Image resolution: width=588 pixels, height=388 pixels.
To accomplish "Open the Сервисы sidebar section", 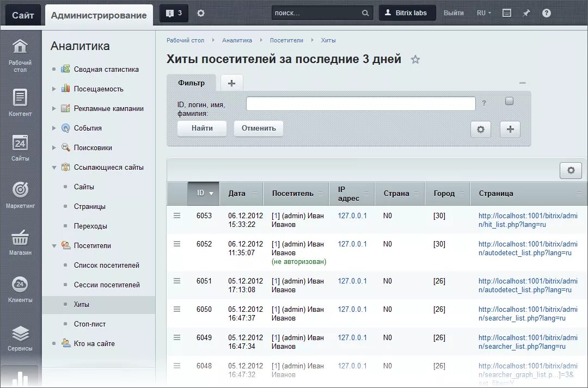I will (20, 338).
